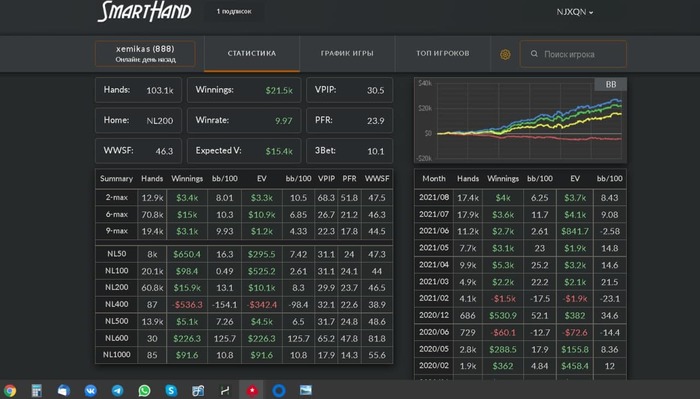Open Calculator from taskbar
The height and width of the screenshot is (399, 700).
[37, 391]
